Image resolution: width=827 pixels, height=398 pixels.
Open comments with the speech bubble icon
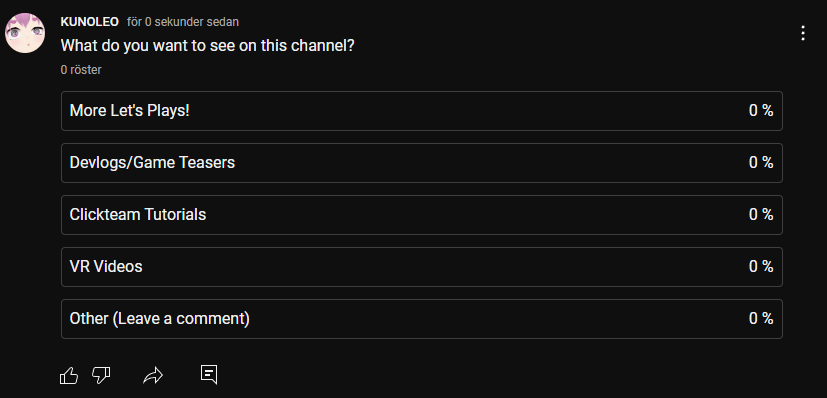(x=209, y=374)
